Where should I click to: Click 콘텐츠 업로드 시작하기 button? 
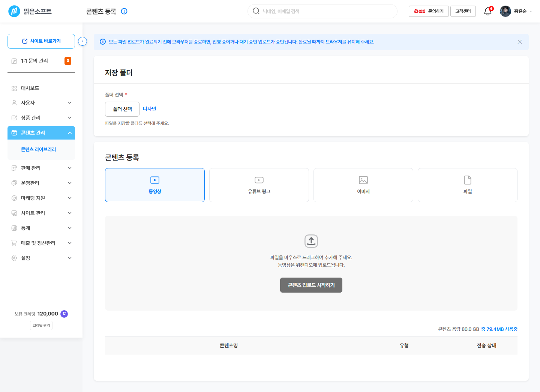(x=311, y=285)
